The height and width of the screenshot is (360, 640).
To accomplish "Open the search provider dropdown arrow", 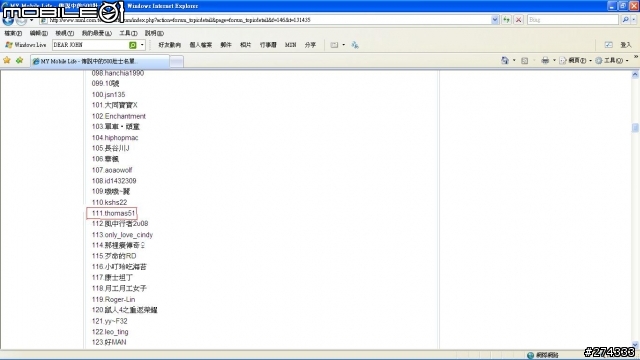I will pyautogui.click(x=634, y=20).
